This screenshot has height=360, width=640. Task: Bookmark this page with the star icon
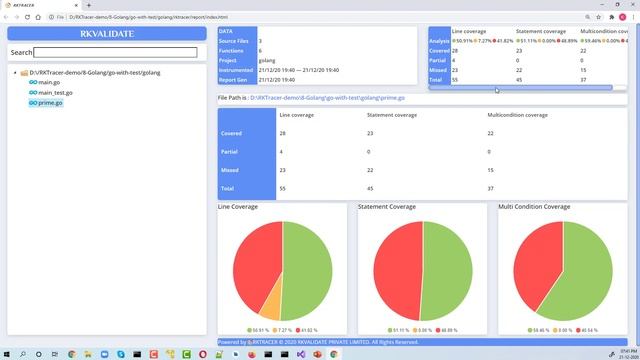point(598,17)
